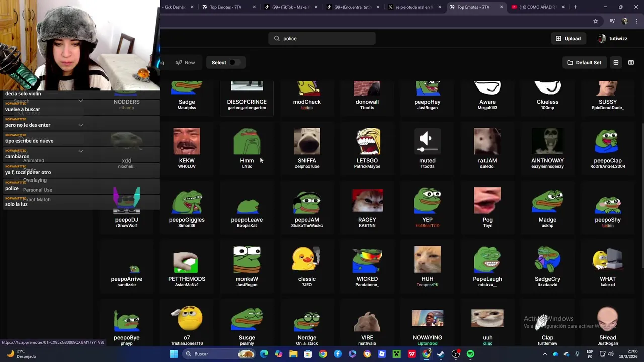
Task: Select the peepoDJ emote
Action: (x=126, y=207)
